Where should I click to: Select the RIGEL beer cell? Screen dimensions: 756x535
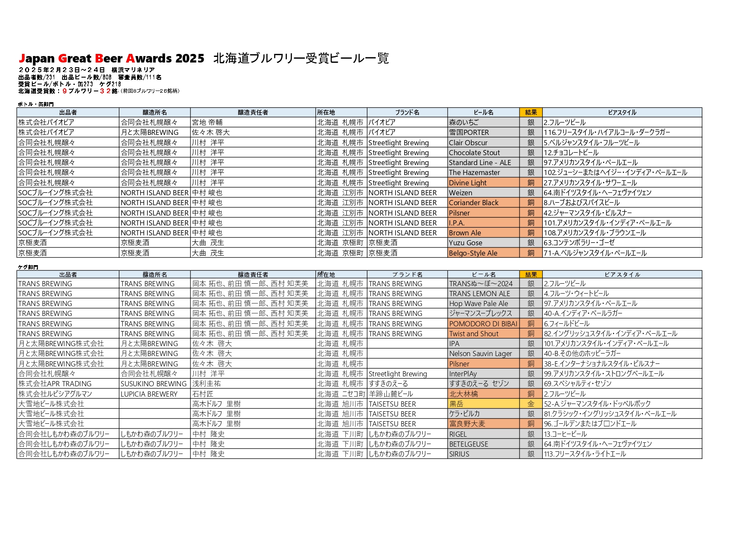483,434
